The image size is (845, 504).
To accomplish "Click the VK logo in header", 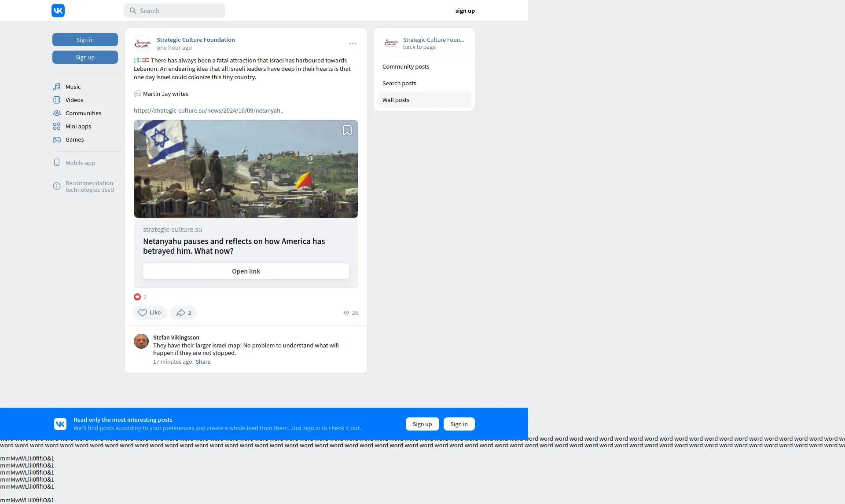I will (58, 11).
